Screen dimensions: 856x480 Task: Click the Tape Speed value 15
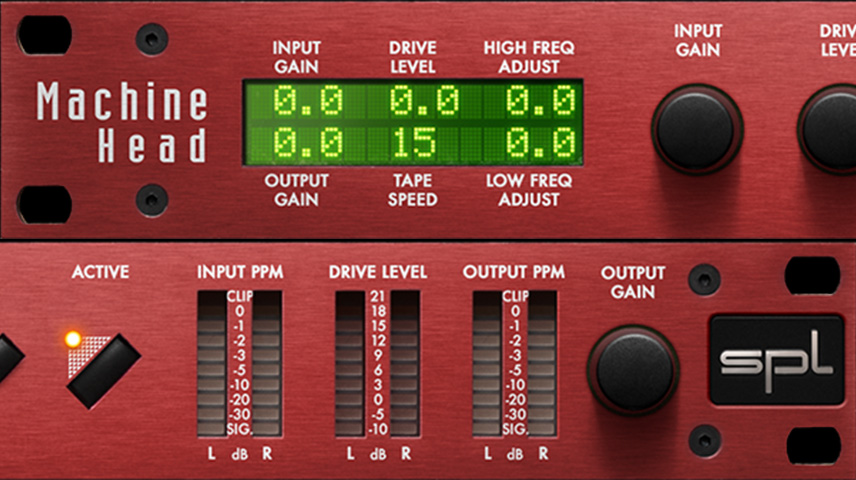(x=413, y=143)
